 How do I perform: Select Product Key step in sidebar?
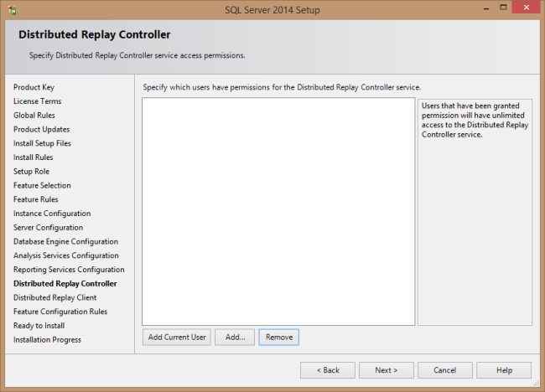point(34,87)
